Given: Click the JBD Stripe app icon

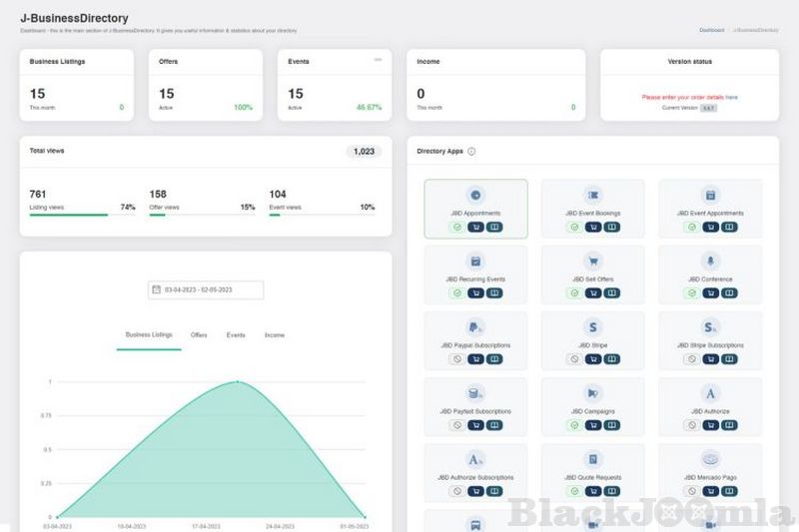Looking at the screenshot, I should pos(593,326).
